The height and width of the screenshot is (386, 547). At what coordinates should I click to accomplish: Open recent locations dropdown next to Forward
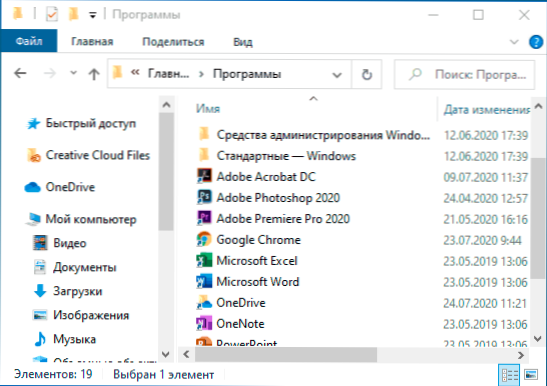click(x=73, y=73)
